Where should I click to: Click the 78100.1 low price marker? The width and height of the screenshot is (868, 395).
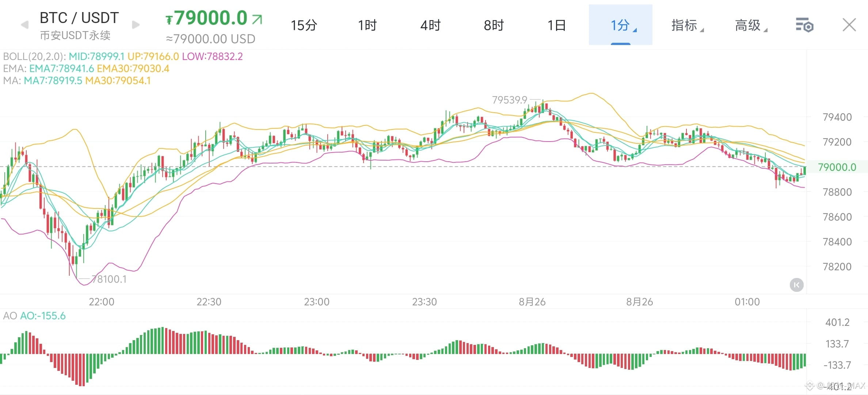click(109, 279)
